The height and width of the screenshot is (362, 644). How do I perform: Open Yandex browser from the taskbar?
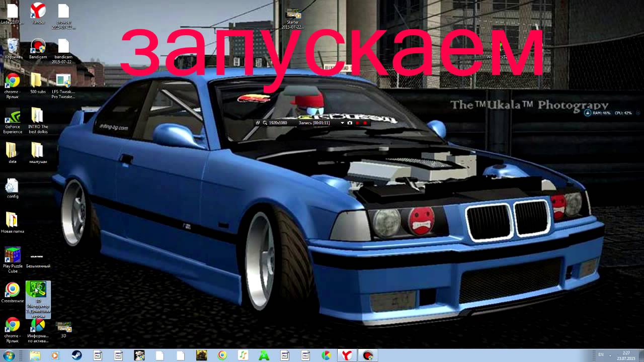pos(347,355)
